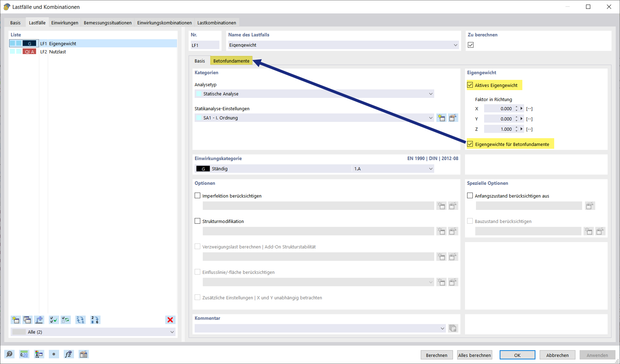Screen dimensions: 620x364
Task: Confirm with the OK button
Action: click(x=517, y=355)
